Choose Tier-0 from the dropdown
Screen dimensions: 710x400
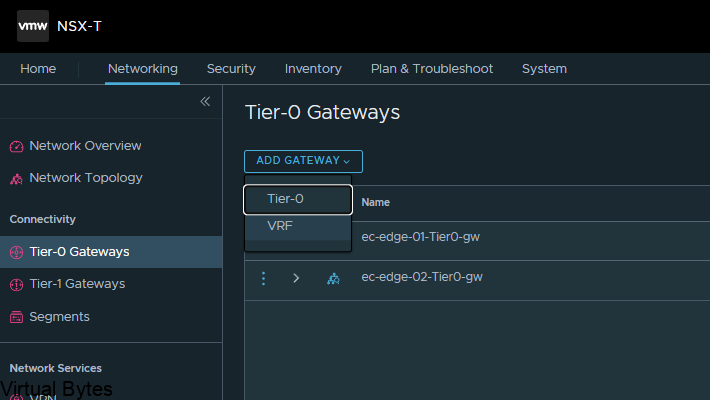[298, 199]
